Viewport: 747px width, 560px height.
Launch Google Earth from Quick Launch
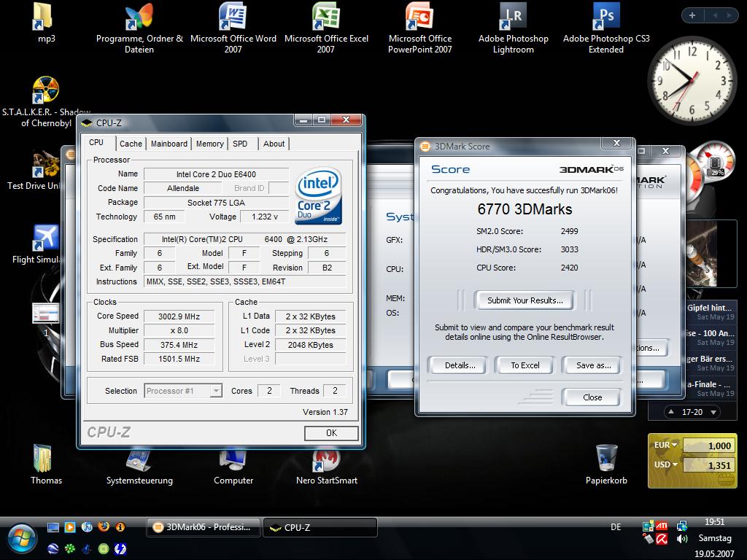[x=53, y=548]
